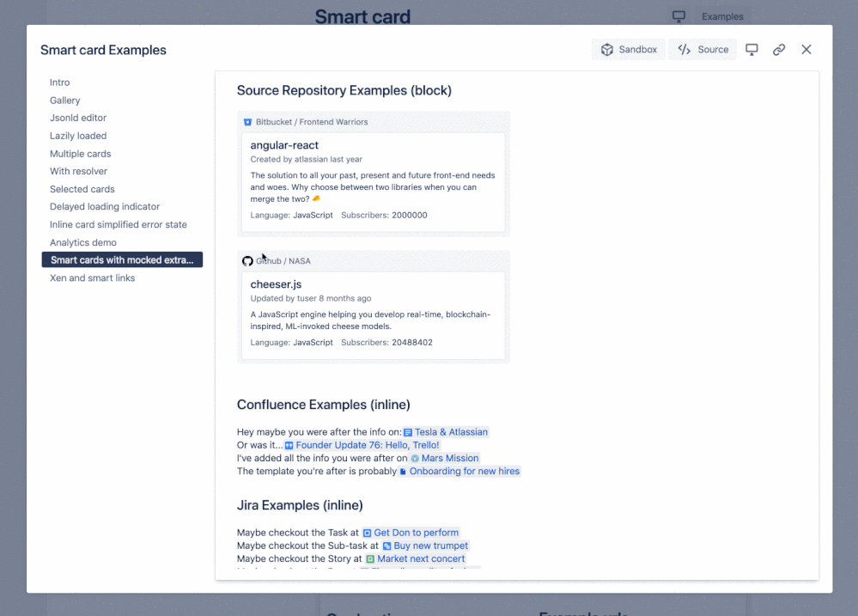Image resolution: width=858 pixels, height=616 pixels.
Task: Click monitor icon in background page header
Action: pos(678,16)
